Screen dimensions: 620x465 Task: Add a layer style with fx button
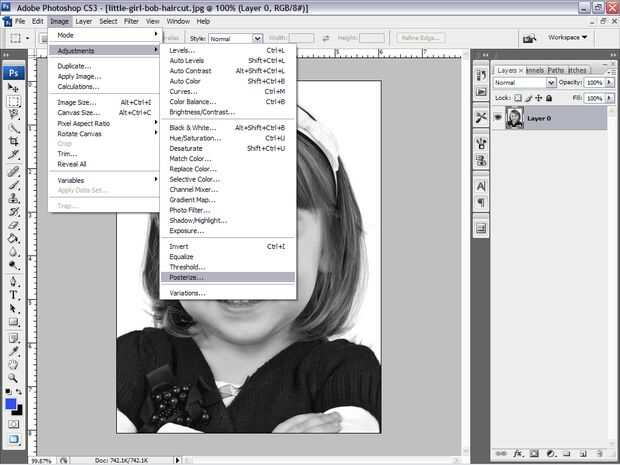(518, 453)
